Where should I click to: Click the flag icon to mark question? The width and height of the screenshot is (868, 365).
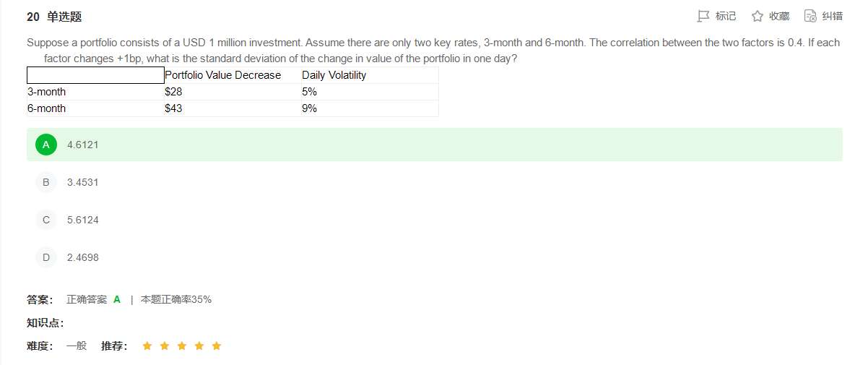click(703, 16)
